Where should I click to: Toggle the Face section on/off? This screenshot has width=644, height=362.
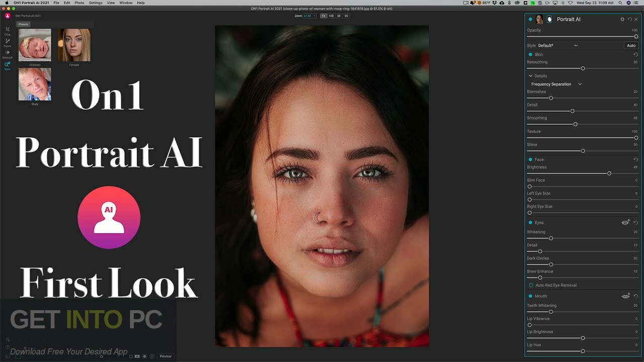(x=530, y=159)
